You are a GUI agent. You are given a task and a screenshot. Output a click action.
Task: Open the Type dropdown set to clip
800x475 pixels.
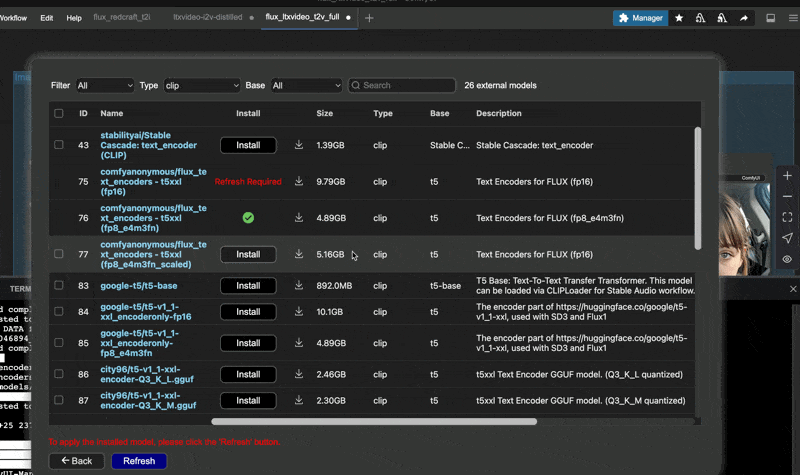[x=202, y=85]
